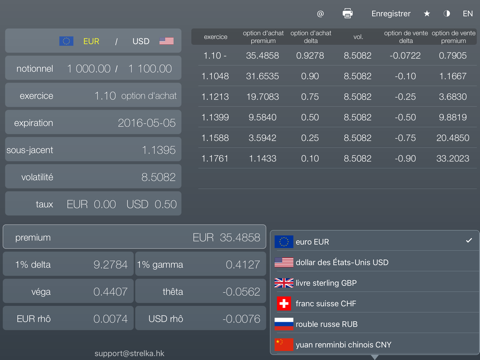The width and height of the screenshot is (480, 360).
Task: Tap the 1% gamma 0.4127 cell
Action: [x=201, y=264]
